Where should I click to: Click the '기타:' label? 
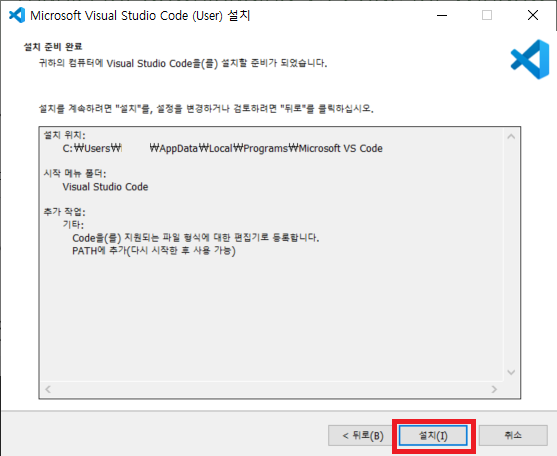(x=73, y=225)
